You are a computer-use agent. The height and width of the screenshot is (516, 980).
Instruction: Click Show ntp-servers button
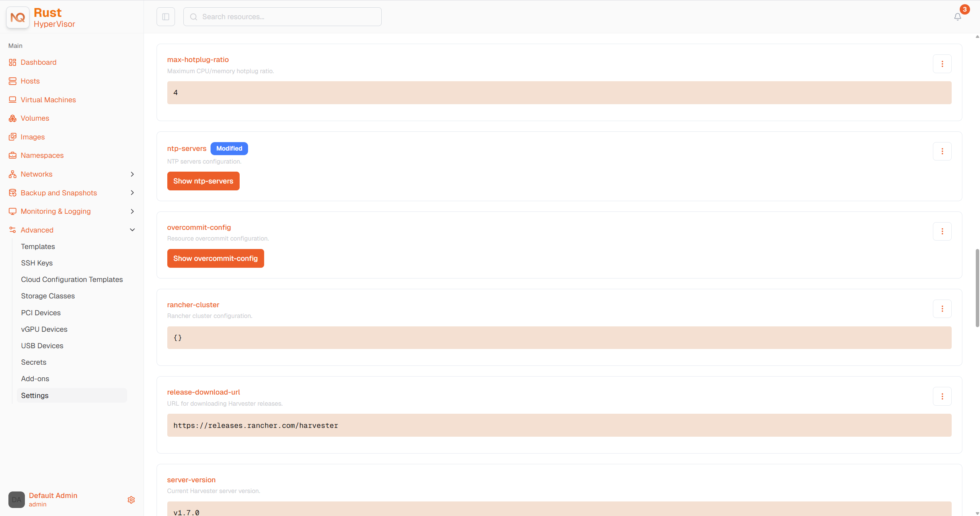click(x=203, y=181)
